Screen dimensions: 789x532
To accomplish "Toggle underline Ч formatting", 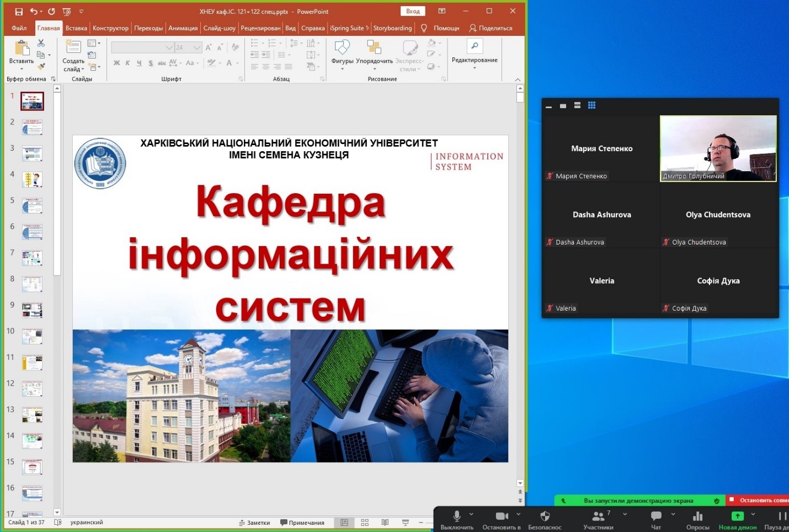I will (x=139, y=63).
